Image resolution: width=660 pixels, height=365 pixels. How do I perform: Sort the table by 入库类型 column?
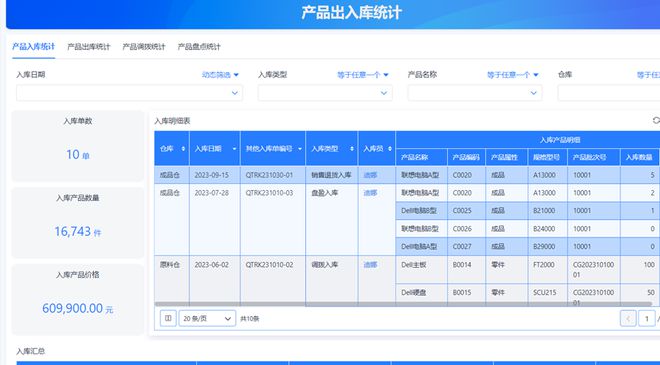coord(352,149)
